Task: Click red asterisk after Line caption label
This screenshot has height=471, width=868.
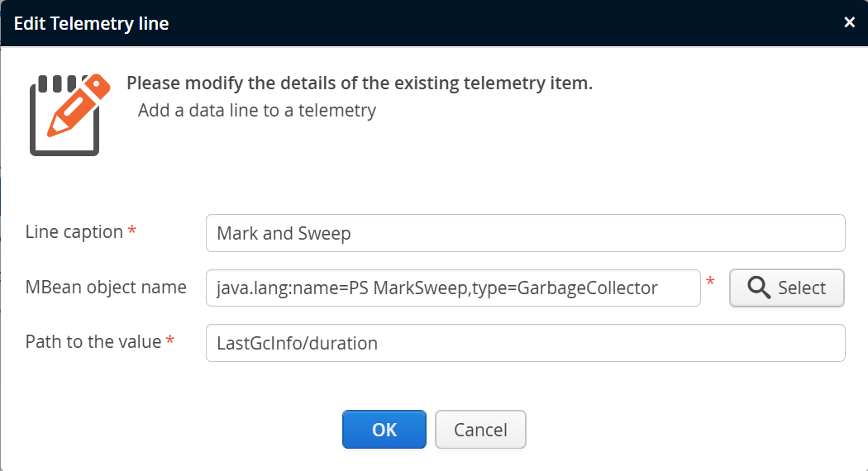Action: point(132,231)
